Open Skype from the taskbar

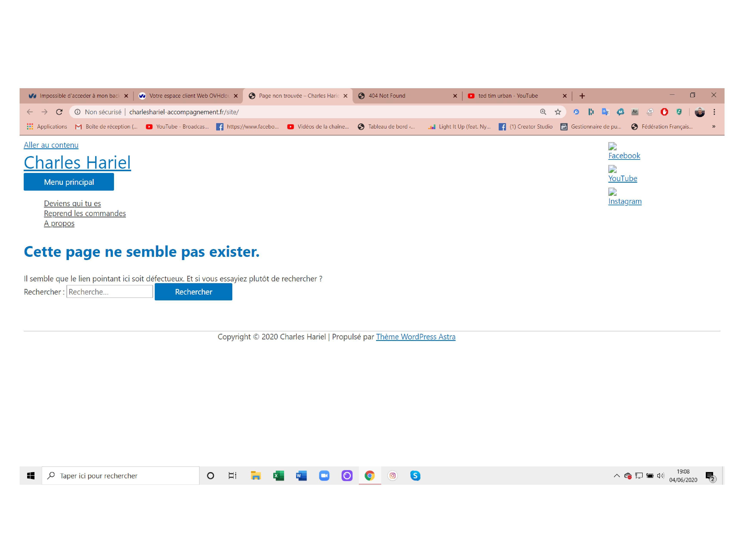pos(415,475)
